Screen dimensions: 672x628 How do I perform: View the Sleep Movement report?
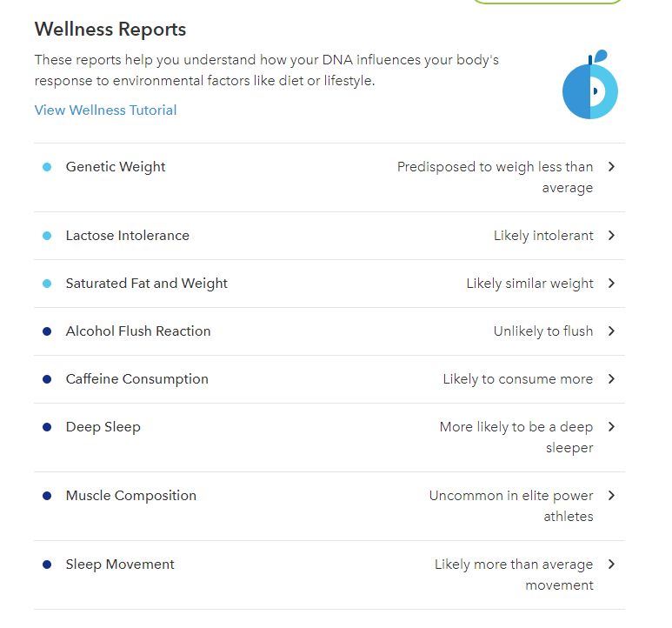(x=120, y=565)
